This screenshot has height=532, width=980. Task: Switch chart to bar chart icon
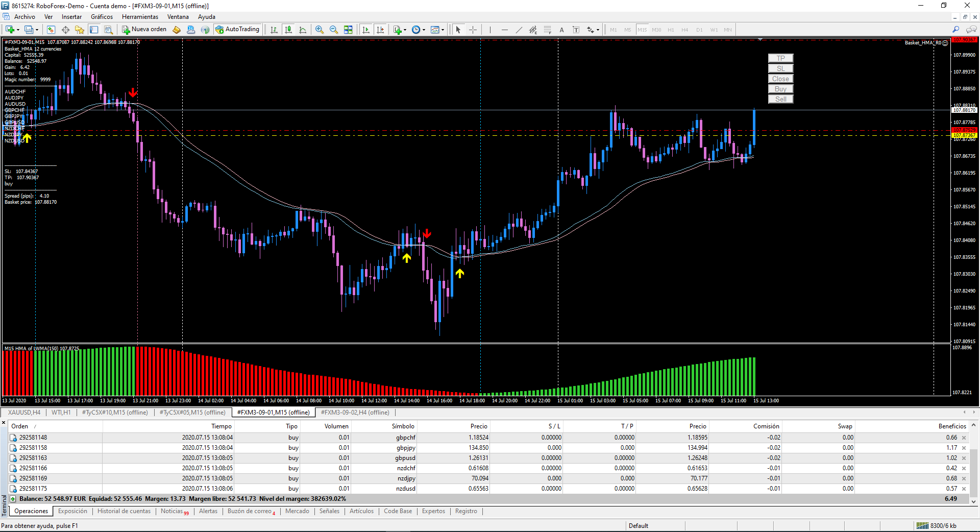coord(274,30)
